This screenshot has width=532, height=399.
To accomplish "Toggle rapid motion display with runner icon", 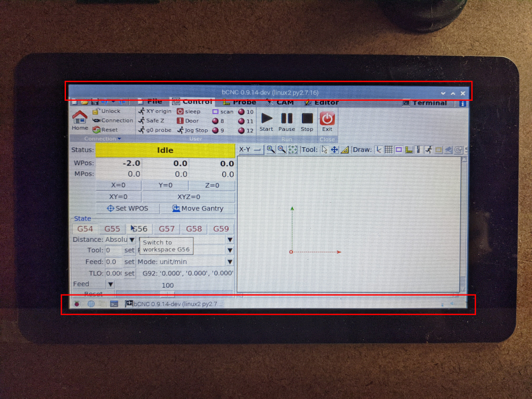I will coord(429,150).
